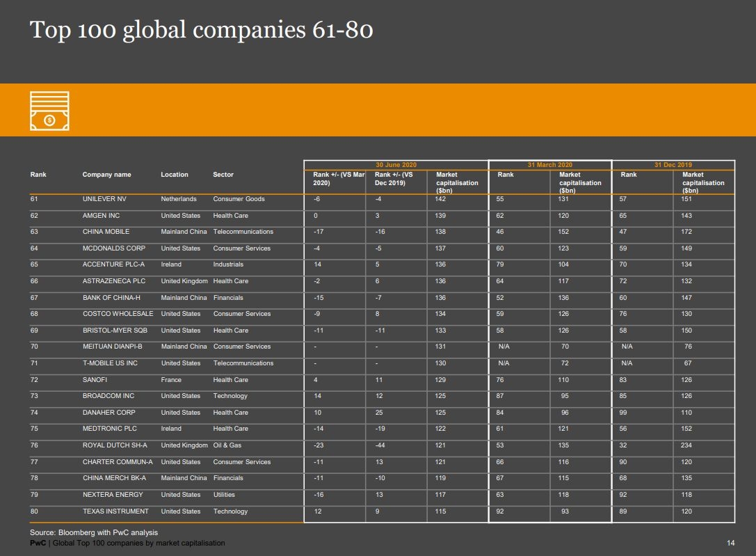Click 'Telecommunications' sector in T-Mobile row
756x556 pixels.
[x=243, y=363]
